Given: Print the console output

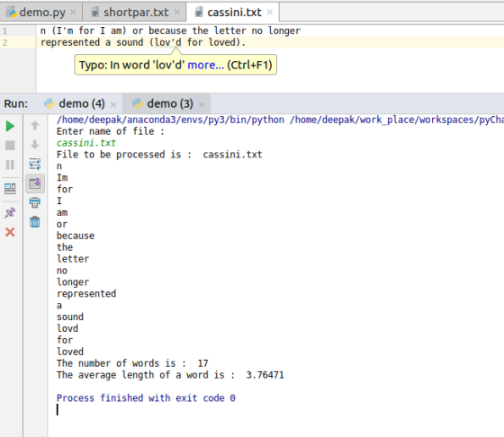Looking at the screenshot, I should 35,202.
